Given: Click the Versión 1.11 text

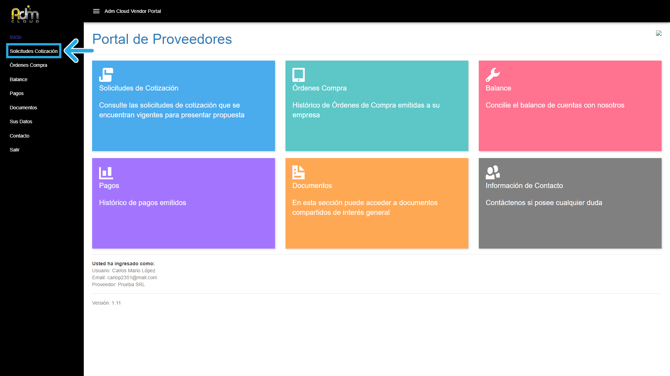Looking at the screenshot, I should pyautogui.click(x=106, y=303).
